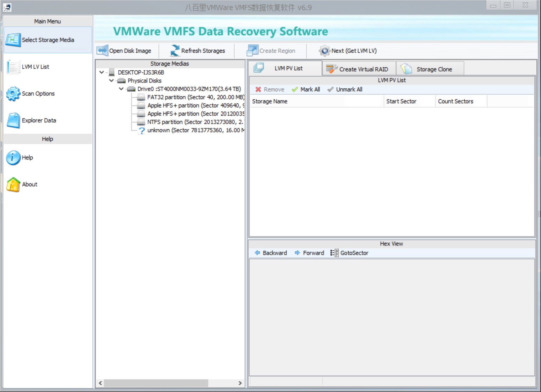Click the Unmark All checkmark icon
The image size is (541, 392).
pos(330,89)
